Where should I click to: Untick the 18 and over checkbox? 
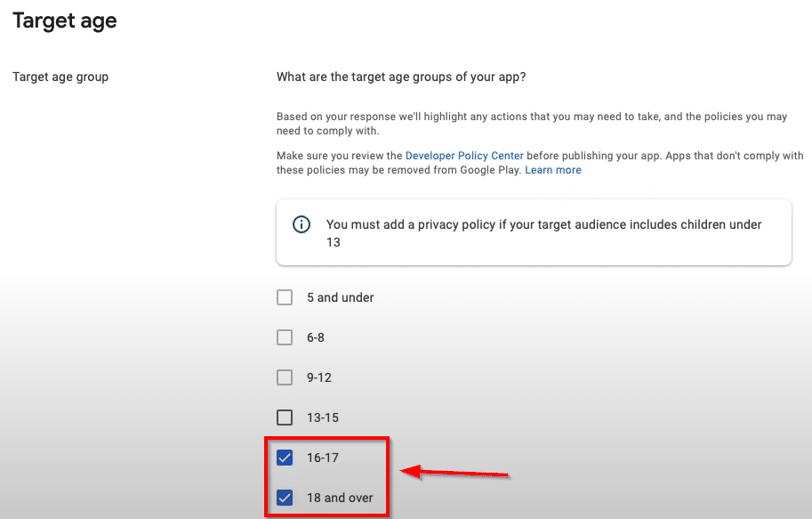(285, 498)
